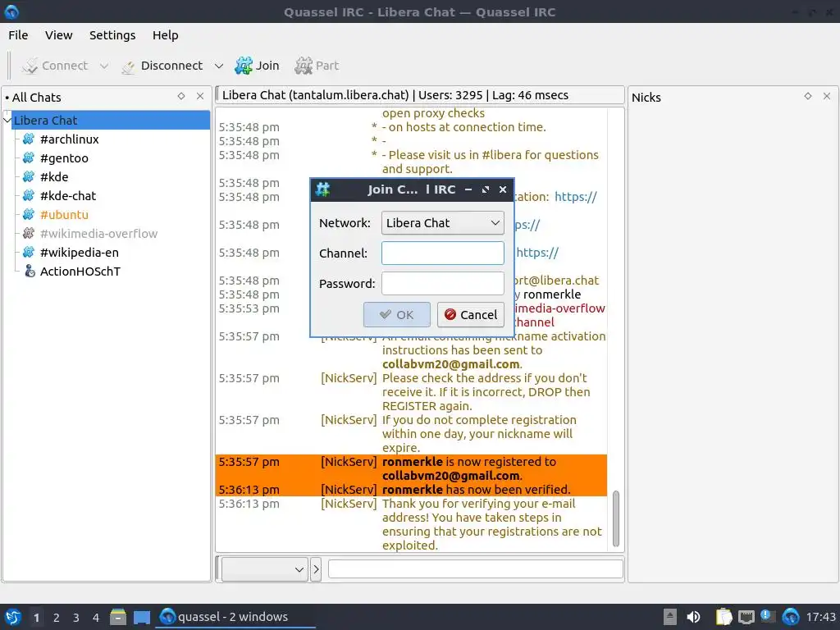This screenshot has width=840, height=630.
Task: Click the update notification tray icon
Action: pyautogui.click(x=768, y=617)
